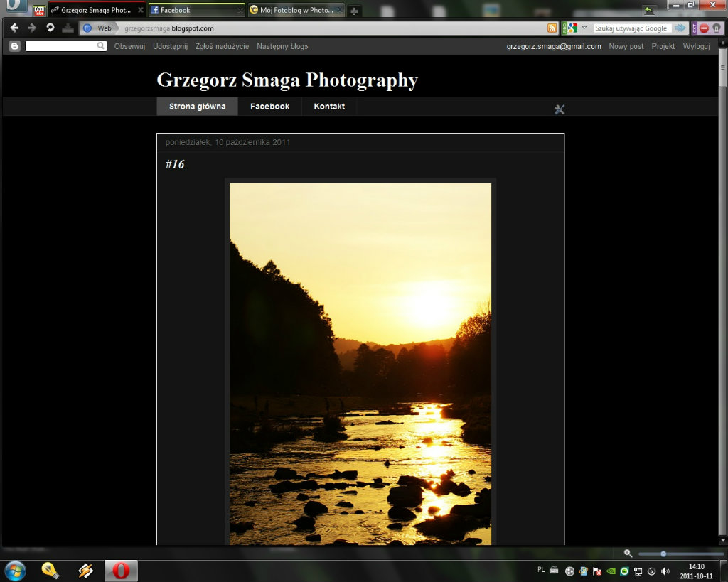This screenshot has height=582, width=728.
Task: Click the NVIDIA tray icon
Action: pos(611,571)
